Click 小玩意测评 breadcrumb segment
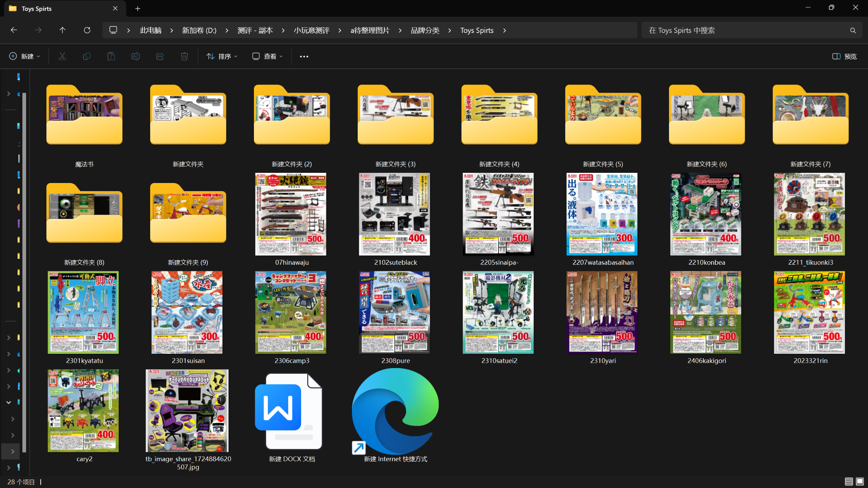This screenshot has height=488, width=868. [x=311, y=30]
